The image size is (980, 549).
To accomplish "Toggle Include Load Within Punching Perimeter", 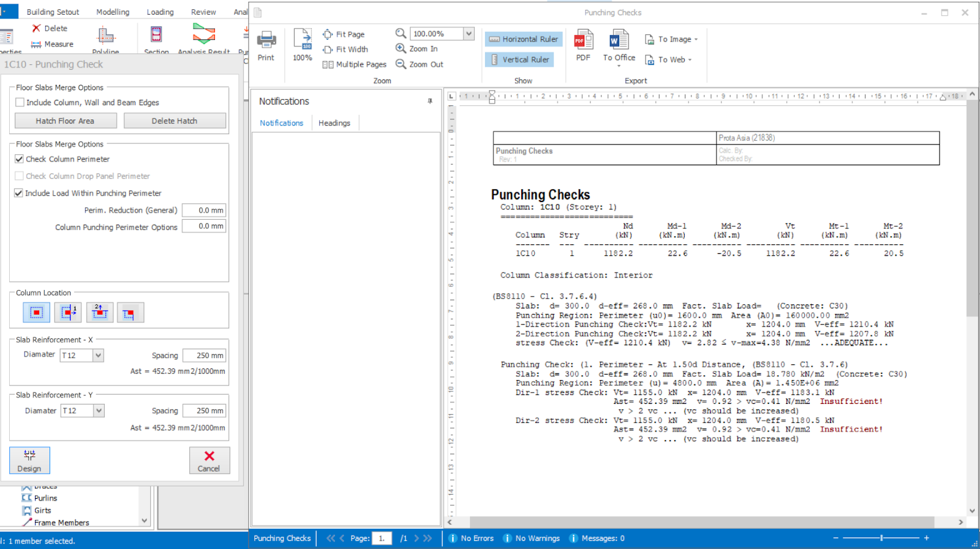I will (x=19, y=193).
